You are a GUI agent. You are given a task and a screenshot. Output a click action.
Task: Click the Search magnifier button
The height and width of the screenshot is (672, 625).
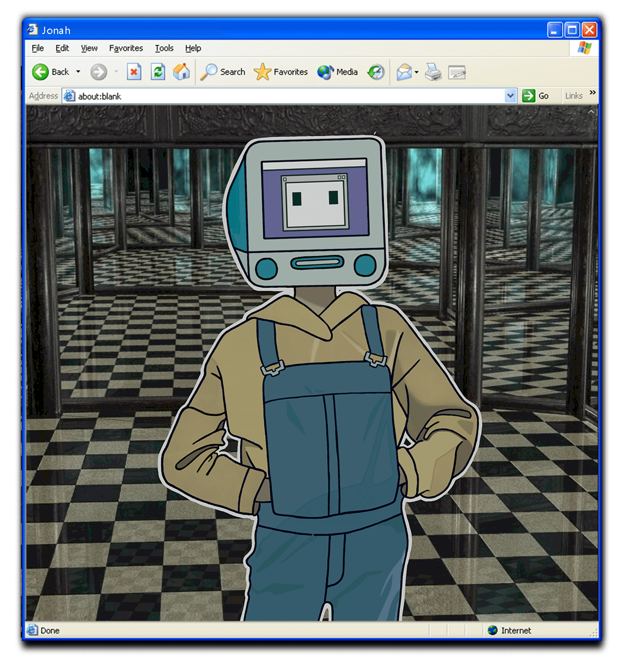pyautogui.click(x=223, y=72)
